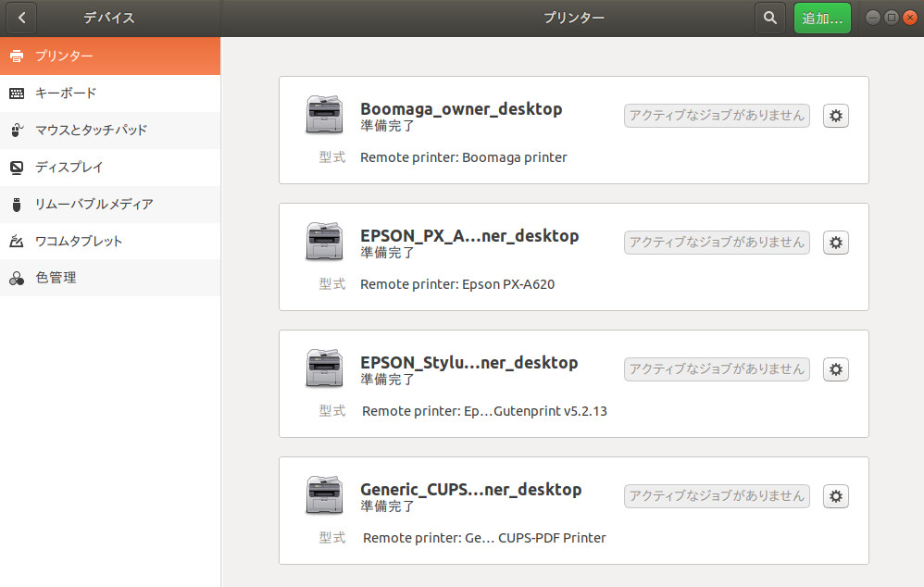The image size is (924, 587).
Task: Click 準備完了 status under Boomaga_owner_desktop
Action: click(387, 126)
